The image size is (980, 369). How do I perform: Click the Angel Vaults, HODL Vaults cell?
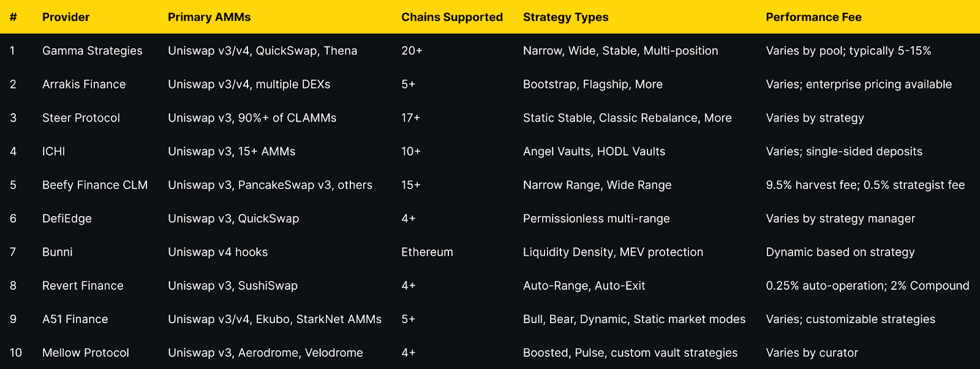pos(594,152)
